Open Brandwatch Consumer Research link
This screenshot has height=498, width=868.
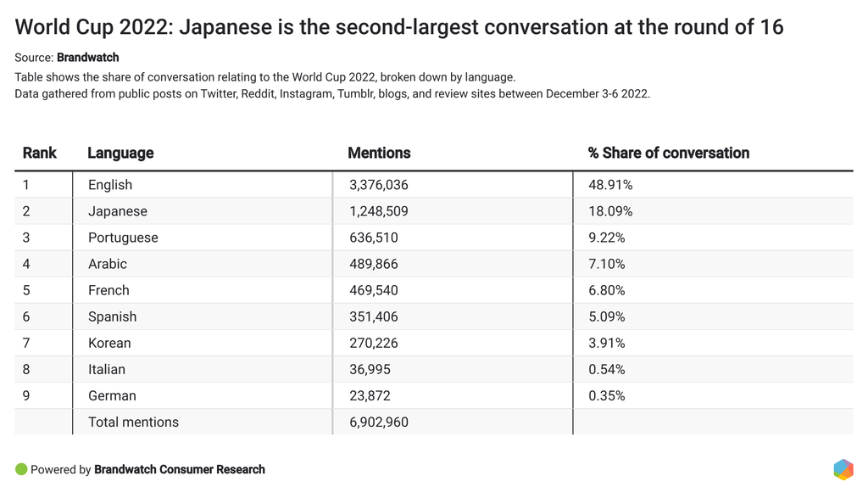pyautogui.click(x=180, y=469)
